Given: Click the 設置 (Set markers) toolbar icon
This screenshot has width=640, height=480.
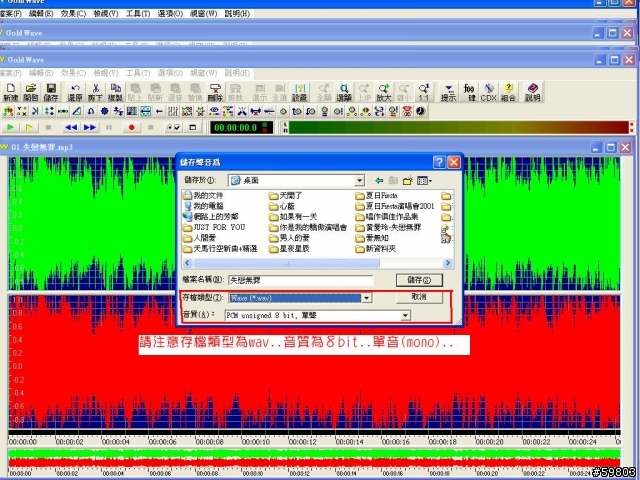Looking at the screenshot, I should [x=300, y=92].
